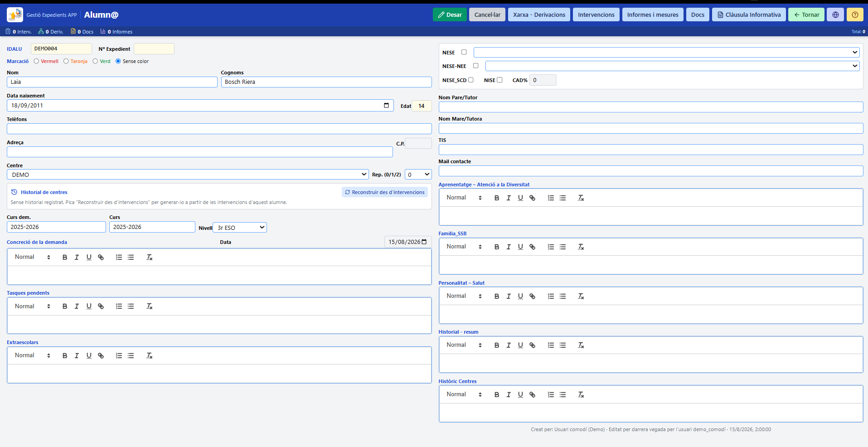Click italic in Tasques pendents editor
This screenshot has height=447, width=868.
(77, 306)
